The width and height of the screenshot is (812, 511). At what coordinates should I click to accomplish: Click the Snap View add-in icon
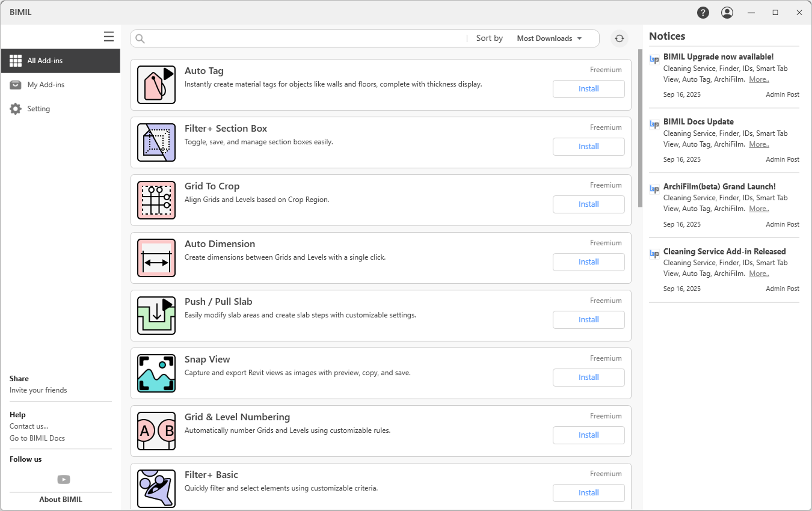[x=156, y=373]
